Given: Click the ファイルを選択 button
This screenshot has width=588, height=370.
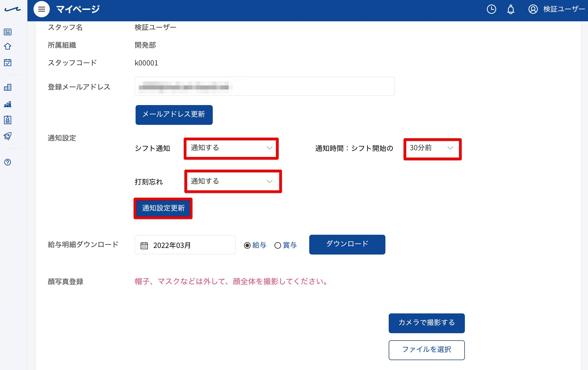Looking at the screenshot, I should [427, 350].
